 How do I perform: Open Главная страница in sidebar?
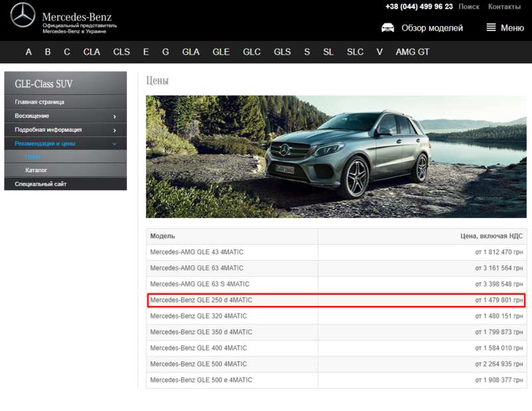(x=40, y=102)
